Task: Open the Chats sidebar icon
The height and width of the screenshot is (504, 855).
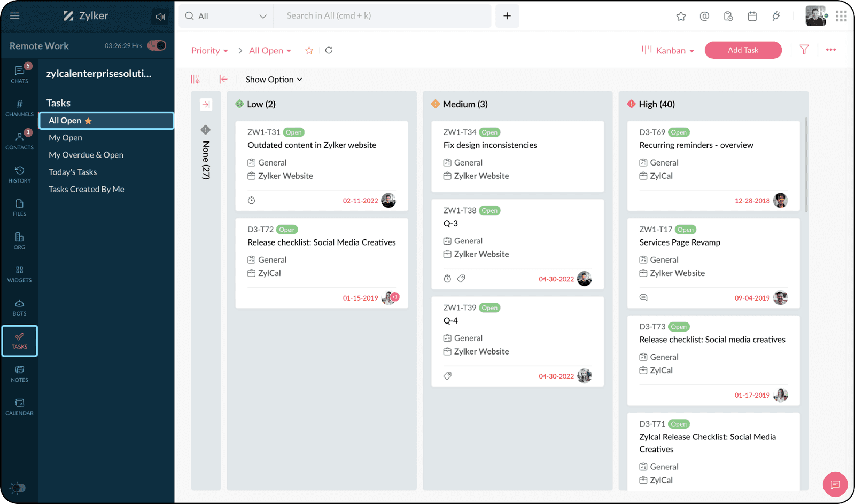Action: [x=19, y=74]
